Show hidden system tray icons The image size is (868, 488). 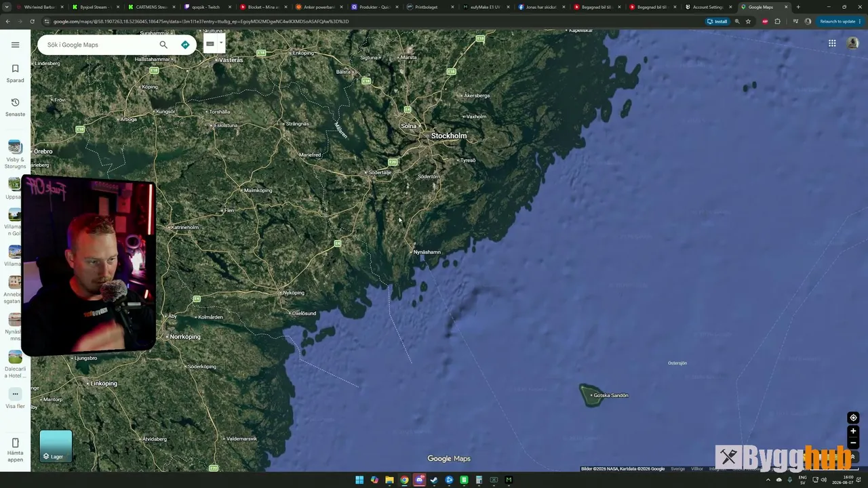pos(768,480)
